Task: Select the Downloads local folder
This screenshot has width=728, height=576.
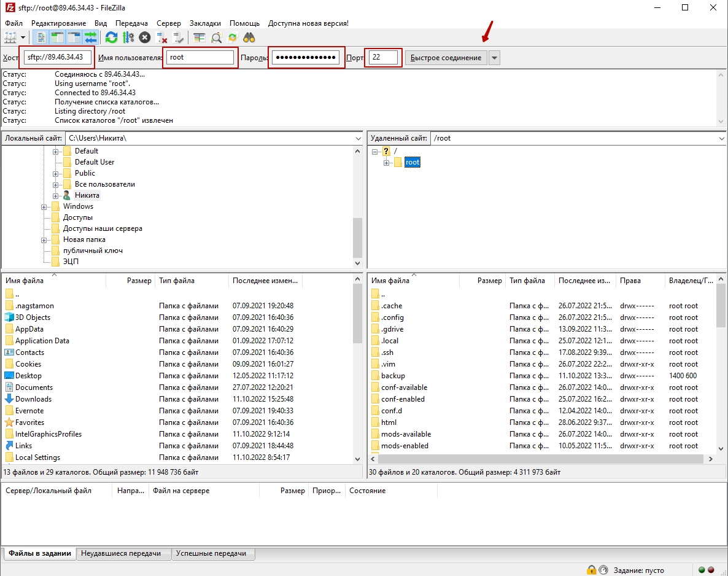Action: 33,399
